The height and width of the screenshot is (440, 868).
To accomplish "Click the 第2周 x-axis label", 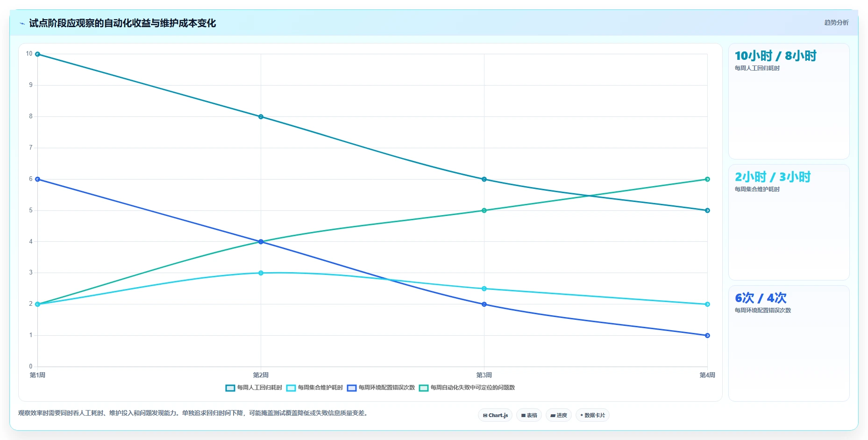I will 261,375.
